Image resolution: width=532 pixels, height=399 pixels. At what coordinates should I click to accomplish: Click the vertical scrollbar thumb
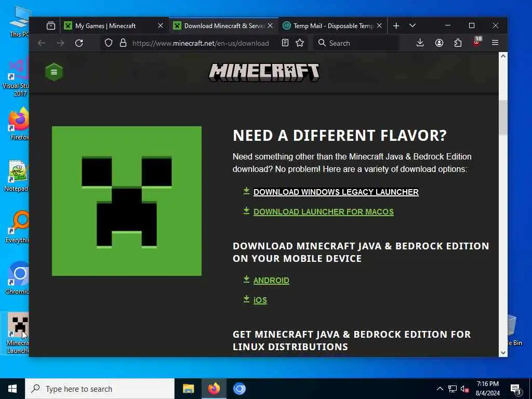pyautogui.click(x=503, y=117)
